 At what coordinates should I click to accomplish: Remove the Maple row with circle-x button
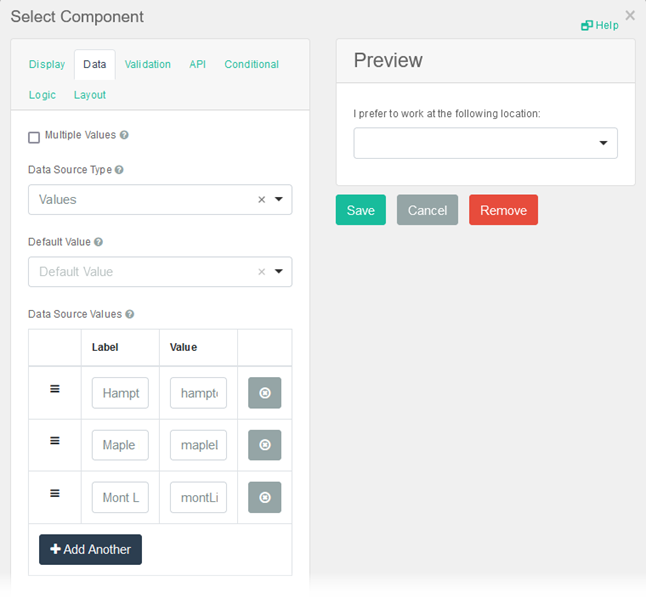coord(264,445)
